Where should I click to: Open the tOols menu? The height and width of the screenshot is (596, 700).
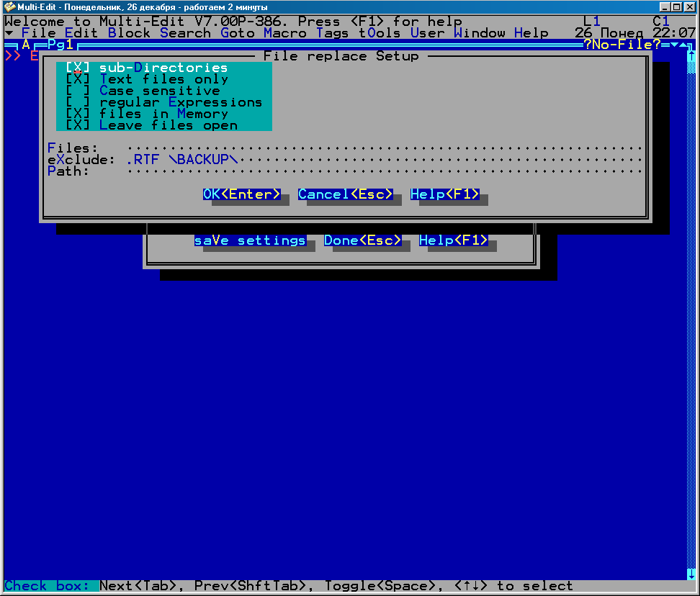click(x=380, y=33)
